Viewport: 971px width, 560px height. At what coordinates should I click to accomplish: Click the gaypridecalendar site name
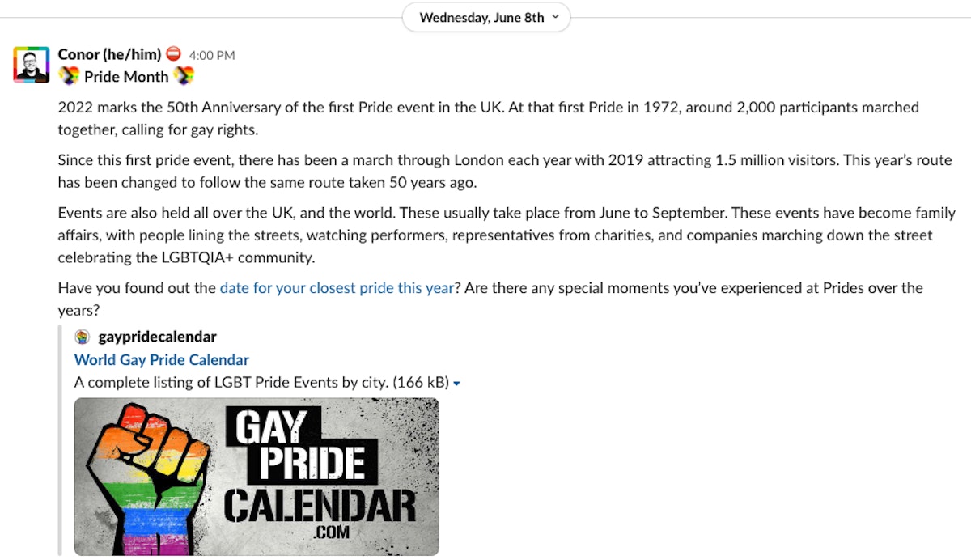(x=157, y=337)
